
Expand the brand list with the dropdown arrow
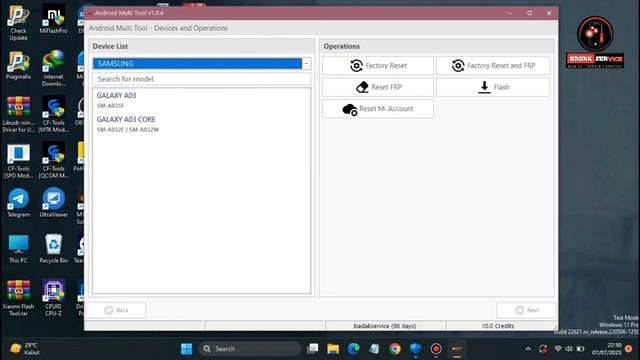pyautogui.click(x=306, y=64)
